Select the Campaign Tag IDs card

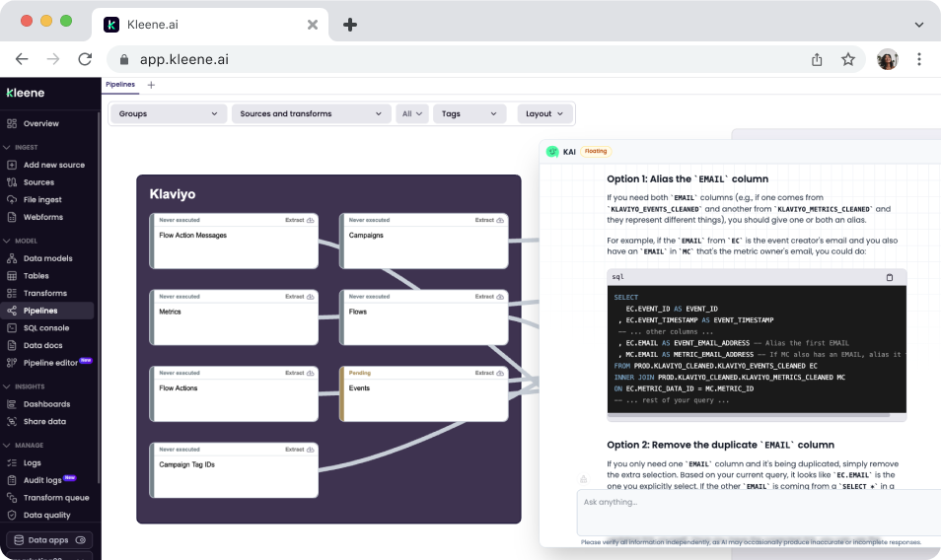[234, 470]
